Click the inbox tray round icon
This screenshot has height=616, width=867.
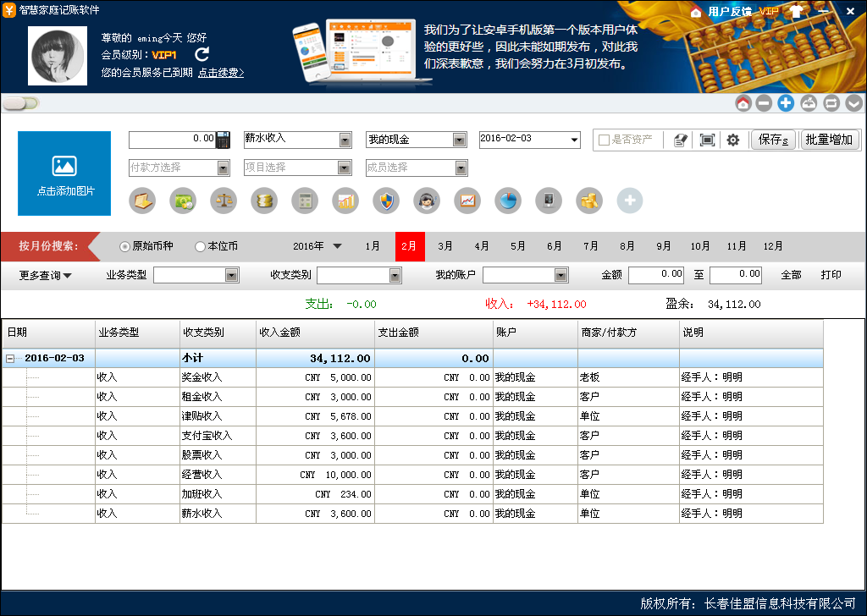click(809, 103)
